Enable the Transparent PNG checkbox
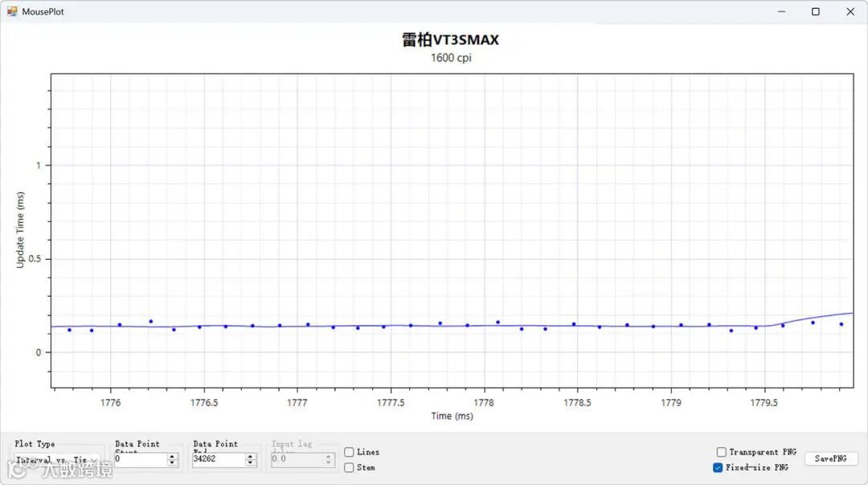Viewport: 868px width, 485px height. point(721,452)
